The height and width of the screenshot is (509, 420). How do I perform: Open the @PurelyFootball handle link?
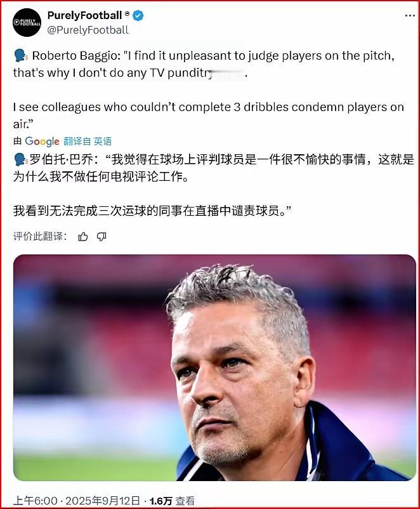click(x=88, y=30)
